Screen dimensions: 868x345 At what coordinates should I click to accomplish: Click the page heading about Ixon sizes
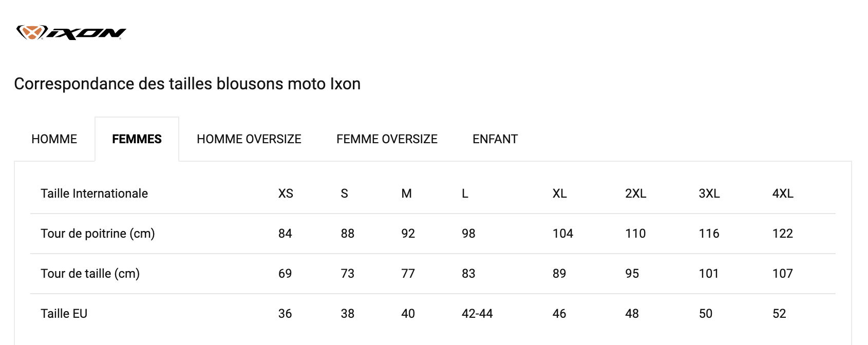(x=187, y=84)
